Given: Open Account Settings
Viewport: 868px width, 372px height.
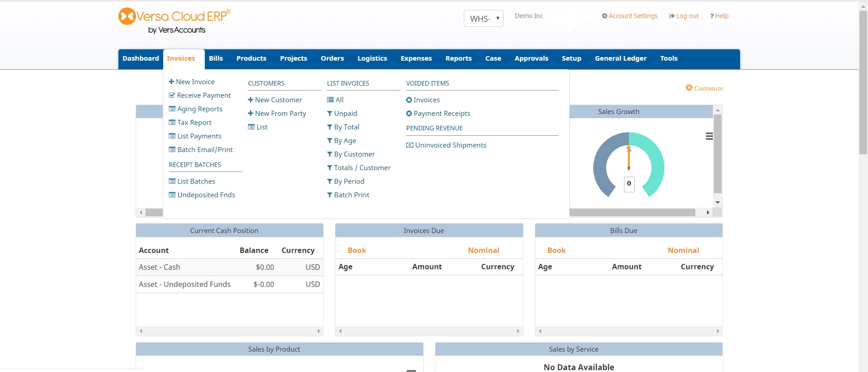Looking at the screenshot, I should [629, 16].
